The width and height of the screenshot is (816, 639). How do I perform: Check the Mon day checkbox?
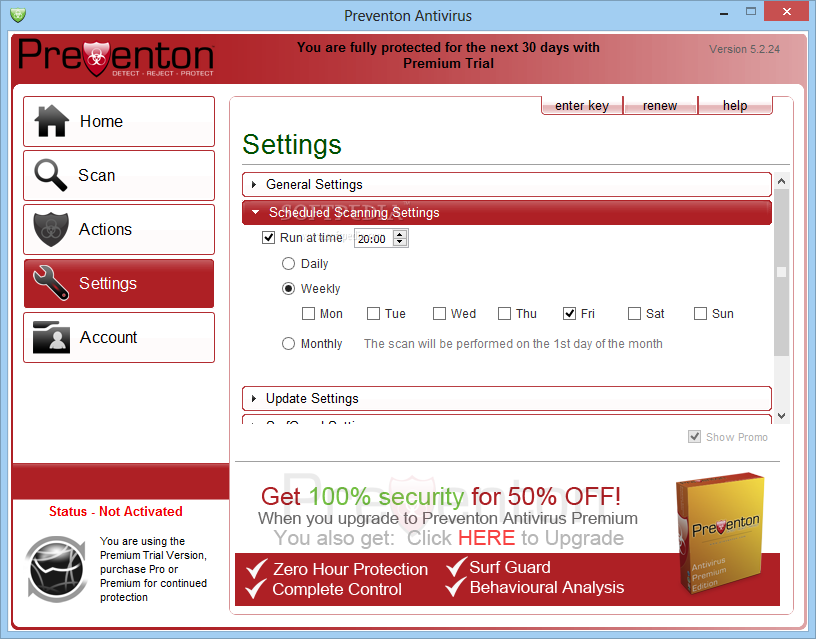tap(309, 313)
